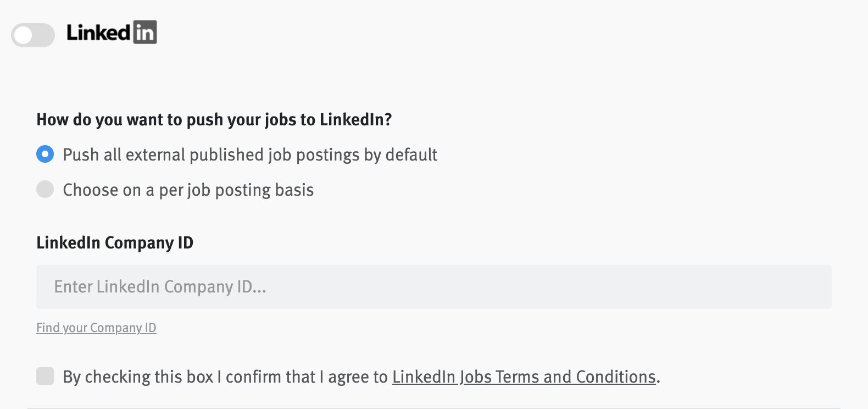Click the "LinkedIn Company ID" field label
This screenshot has height=409, width=868.
pyautogui.click(x=115, y=243)
